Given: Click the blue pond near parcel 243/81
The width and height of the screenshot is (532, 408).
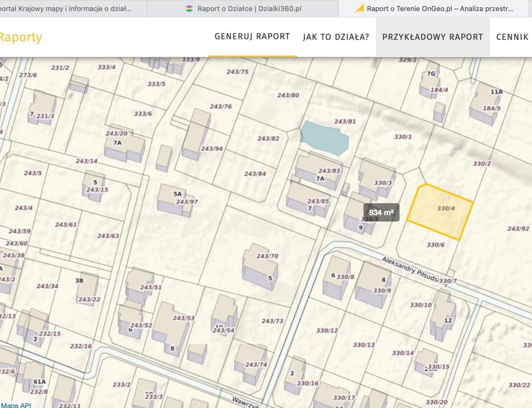Looking at the screenshot, I should [324, 137].
